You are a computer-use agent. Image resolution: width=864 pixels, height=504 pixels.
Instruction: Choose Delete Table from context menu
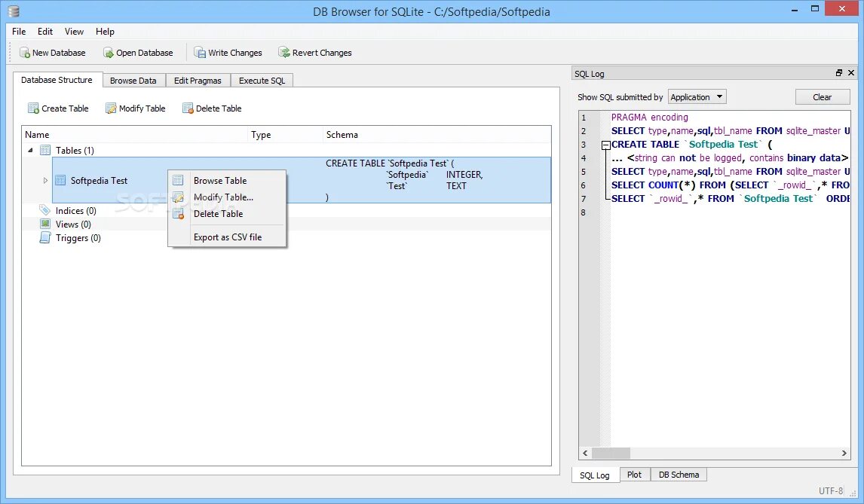tap(227, 214)
